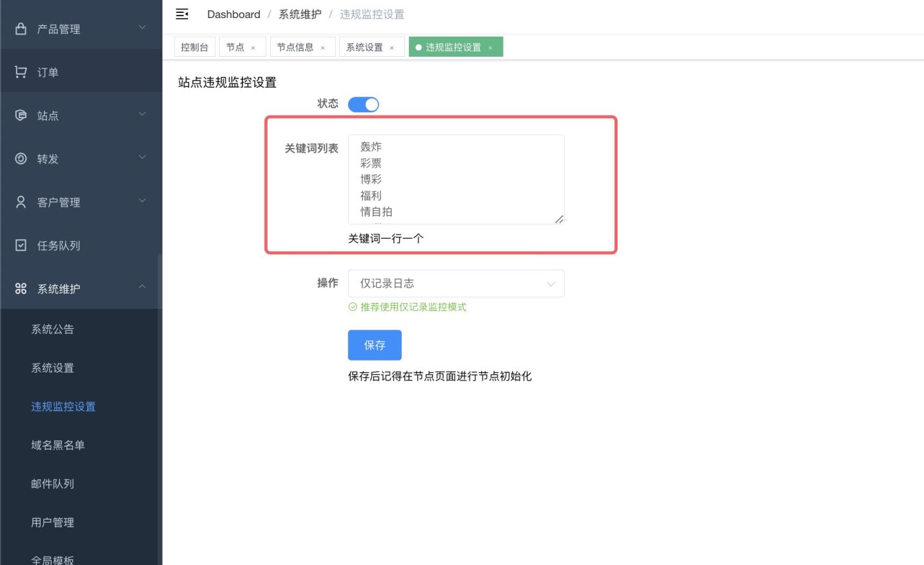Toggle the 状态 switch off
The width and height of the screenshot is (924, 565).
coord(363,104)
